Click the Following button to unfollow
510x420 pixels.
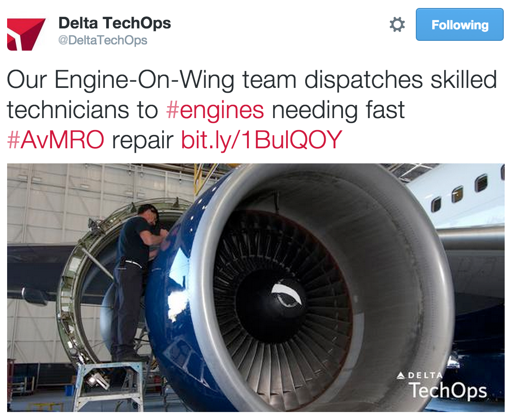[460, 25]
